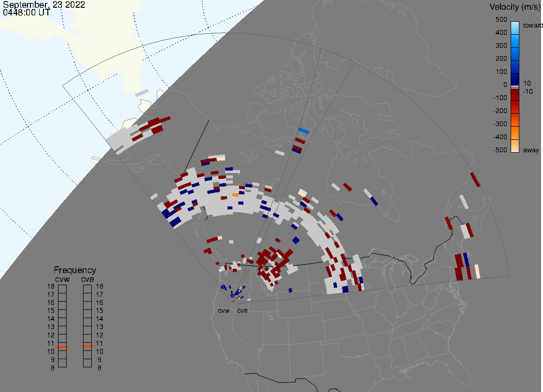Click the "10" threshold label beside color bar
The width and height of the screenshot is (543, 392).
coord(527,83)
